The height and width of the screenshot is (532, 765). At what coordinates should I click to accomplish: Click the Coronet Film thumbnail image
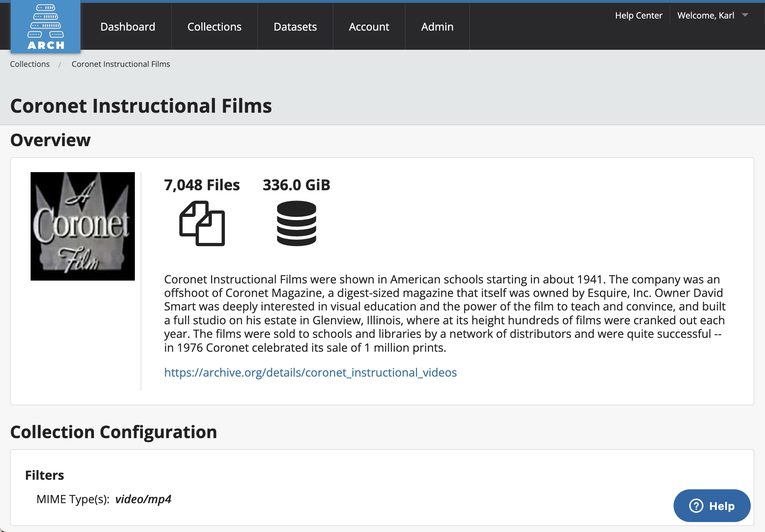pos(83,226)
